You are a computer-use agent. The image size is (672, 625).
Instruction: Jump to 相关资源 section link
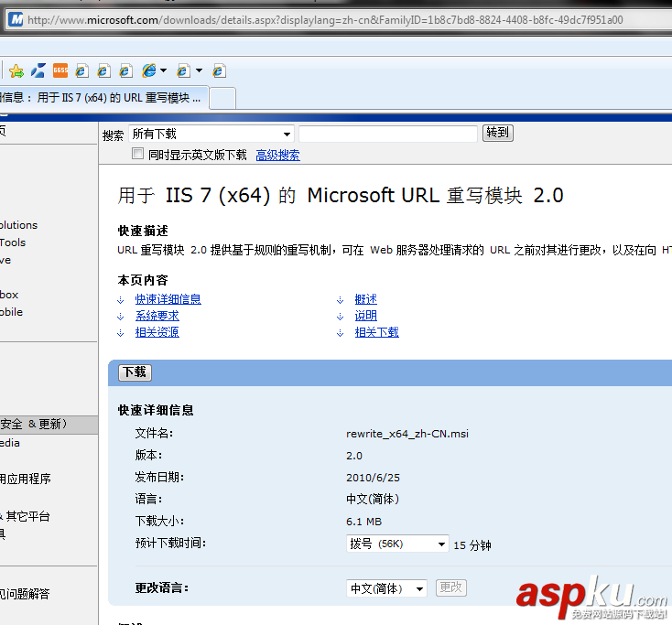157,332
